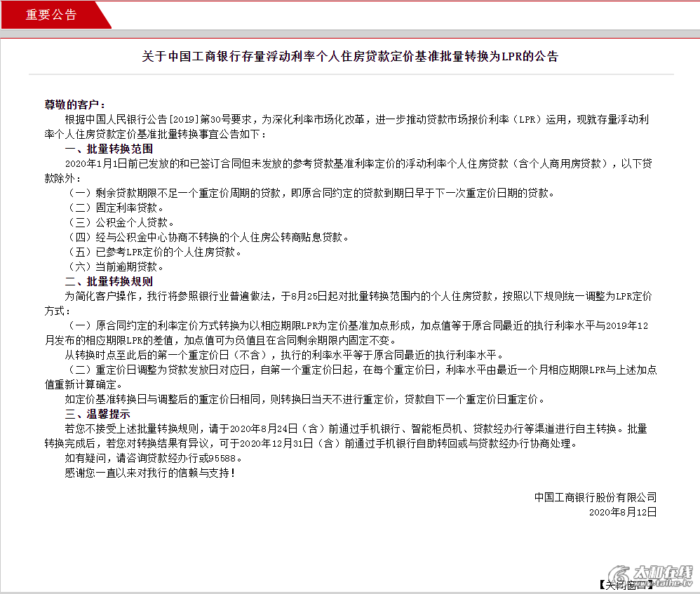Click the greeting 尊敬的客户

click(75, 104)
